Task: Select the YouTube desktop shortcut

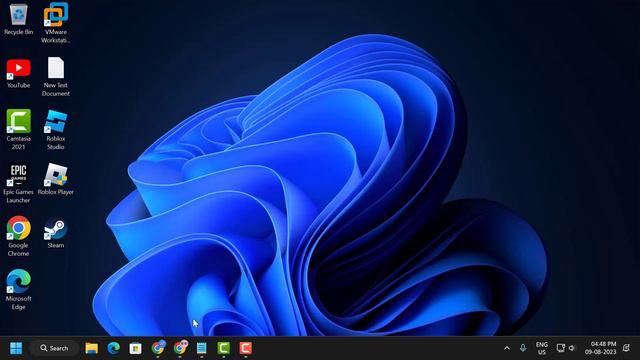Action: pyautogui.click(x=18, y=73)
